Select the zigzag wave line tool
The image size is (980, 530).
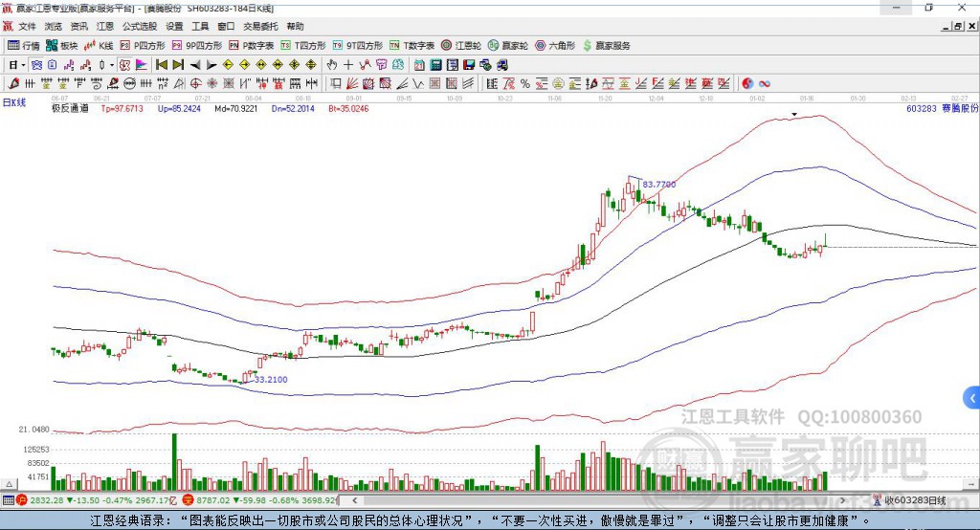tap(418, 83)
